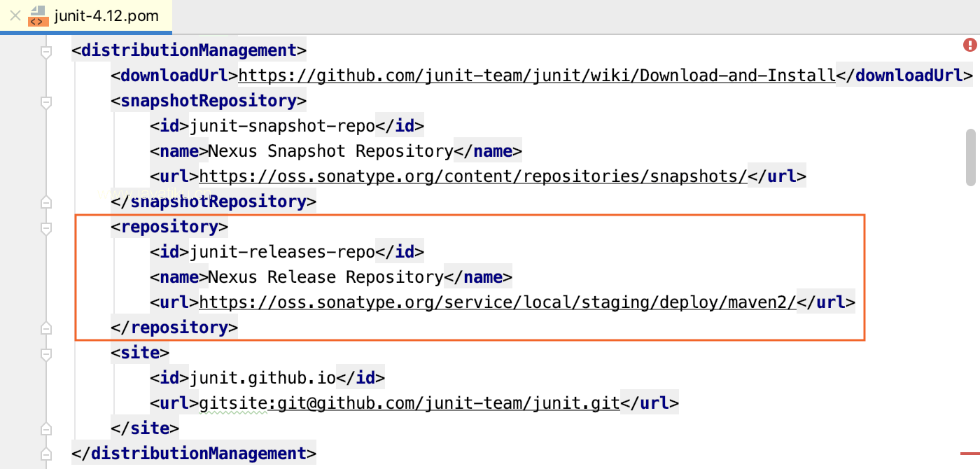The width and height of the screenshot is (980, 469).
Task: Open the github Download-and-Install wiki URL
Action: coord(538,76)
